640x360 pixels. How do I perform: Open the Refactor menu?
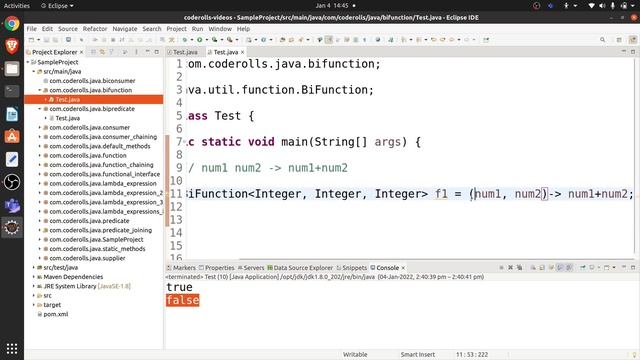95,29
